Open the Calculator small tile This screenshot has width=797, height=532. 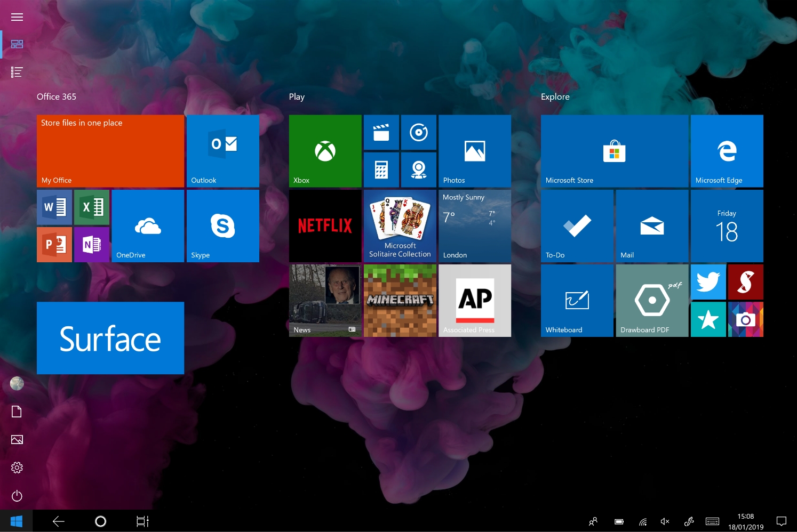coord(381,170)
